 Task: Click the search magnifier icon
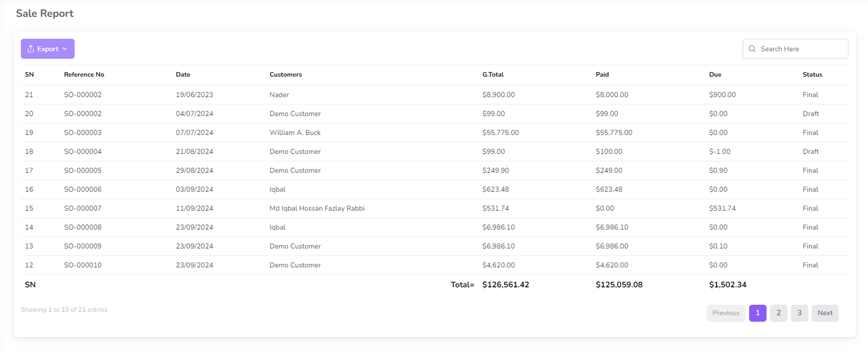click(x=752, y=49)
